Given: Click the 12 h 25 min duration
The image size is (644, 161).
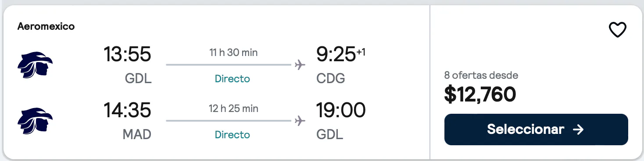Looking at the screenshot, I should click(233, 108).
